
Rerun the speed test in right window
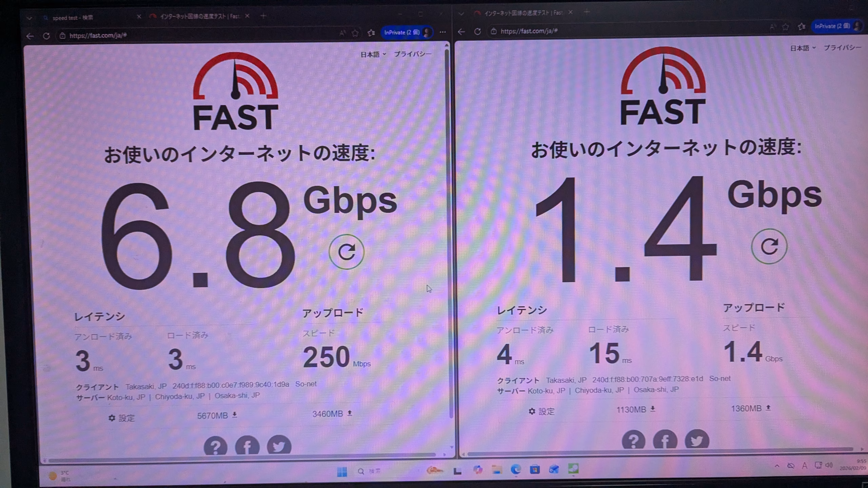coord(769,246)
